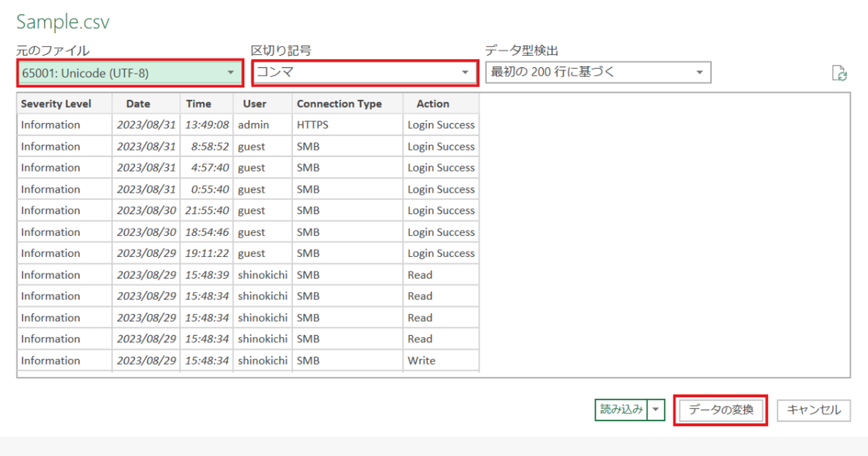Click the 2023/08/30 21:55:40 row date cell

pos(146,211)
